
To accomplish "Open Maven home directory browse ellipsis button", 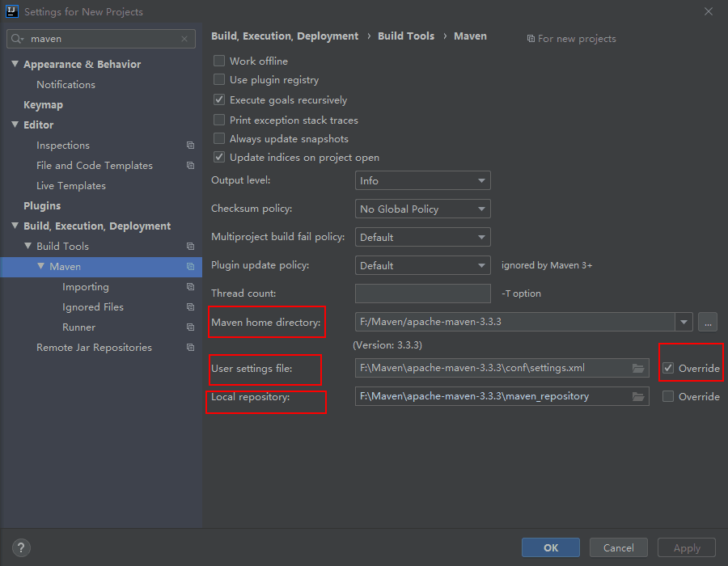I will 708,322.
